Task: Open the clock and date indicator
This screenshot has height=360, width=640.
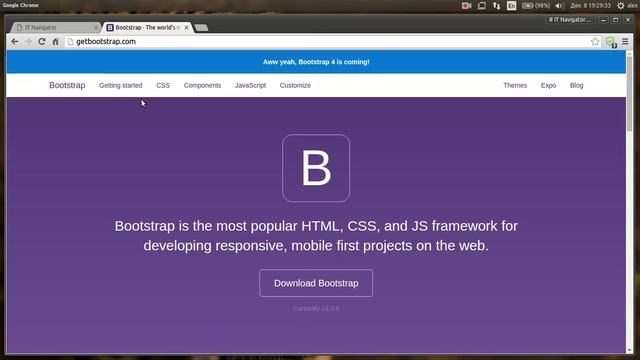Action: pyautogui.click(x=590, y=6)
